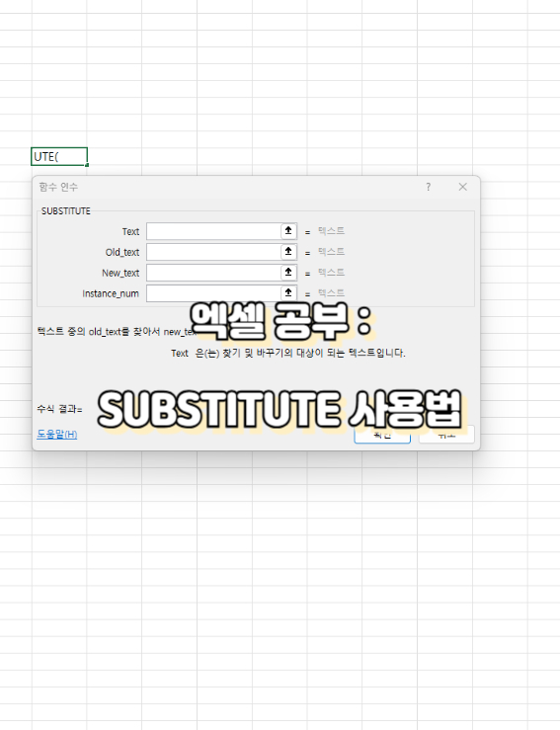Image resolution: width=560 pixels, height=730 pixels.
Task: Click collapse-dialog icon beside New_text field
Action: click(x=288, y=273)
